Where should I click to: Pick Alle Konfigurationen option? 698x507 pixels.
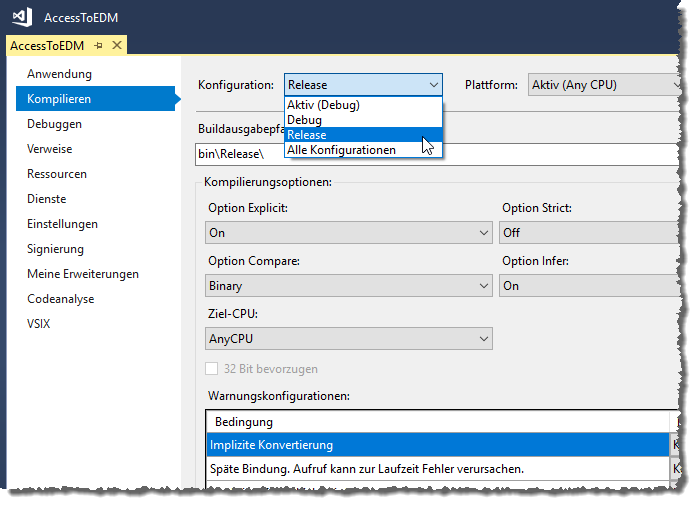pyautogui.click(x=341, y=150)
